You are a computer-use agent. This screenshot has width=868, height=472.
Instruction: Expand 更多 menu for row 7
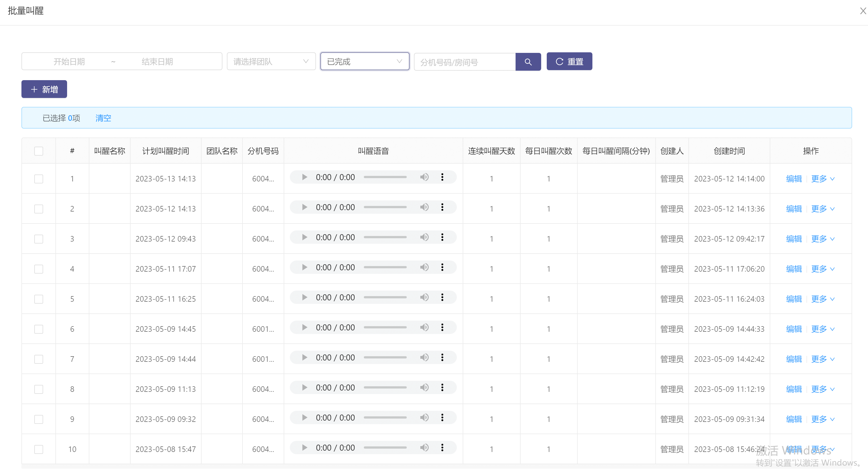(x=823, y=359)
